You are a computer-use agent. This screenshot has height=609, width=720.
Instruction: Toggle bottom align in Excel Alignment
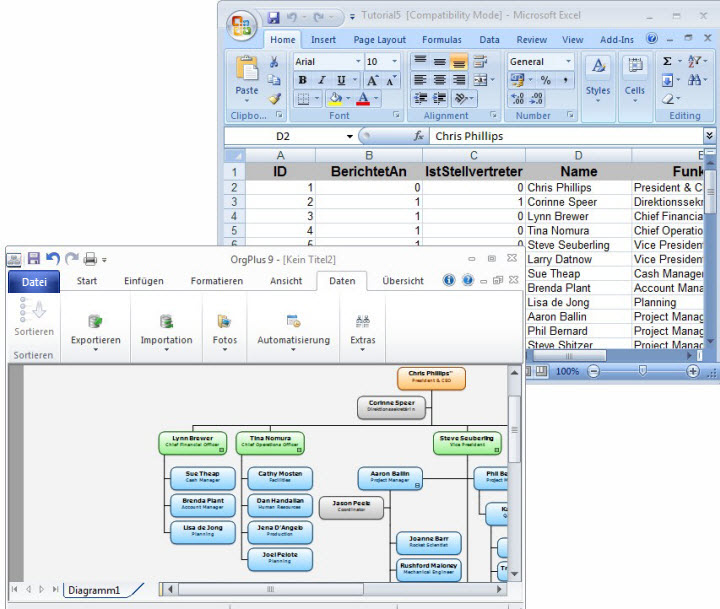458,62
